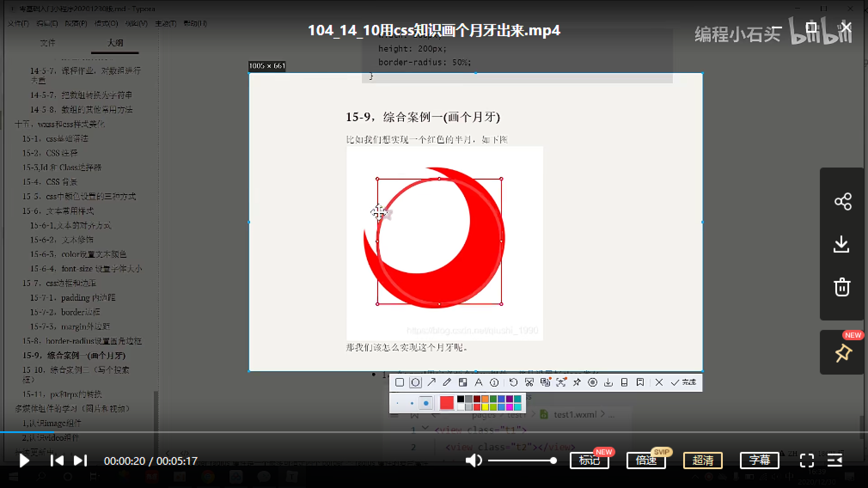Open outline item 15-6 文本常用样式

(x=58, y=211)
